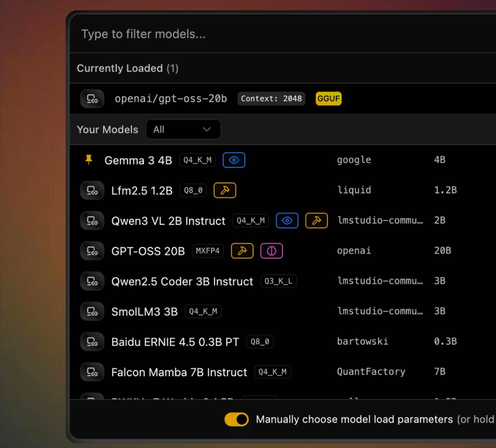The height and width of the screenshot is (448, 496).
Task: Click the pin icon beside Gemma 3 4B
Action: click(x=89, y=160)
